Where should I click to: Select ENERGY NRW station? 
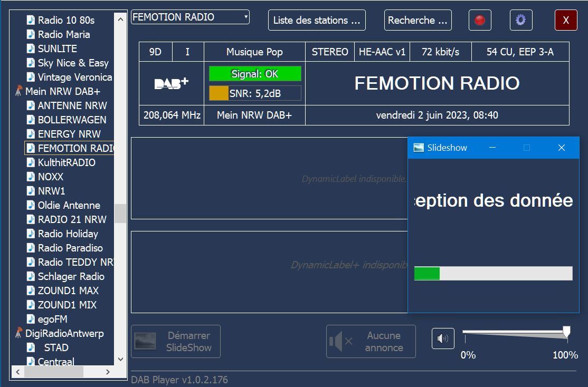(69, 134)
